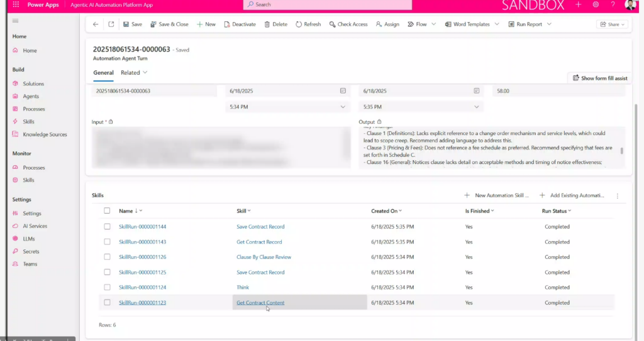Click Save & Close in toolbar
Image resolution: width=644 pixels, height=341 pixels.
pyautogui.click(x=169, y=24)
